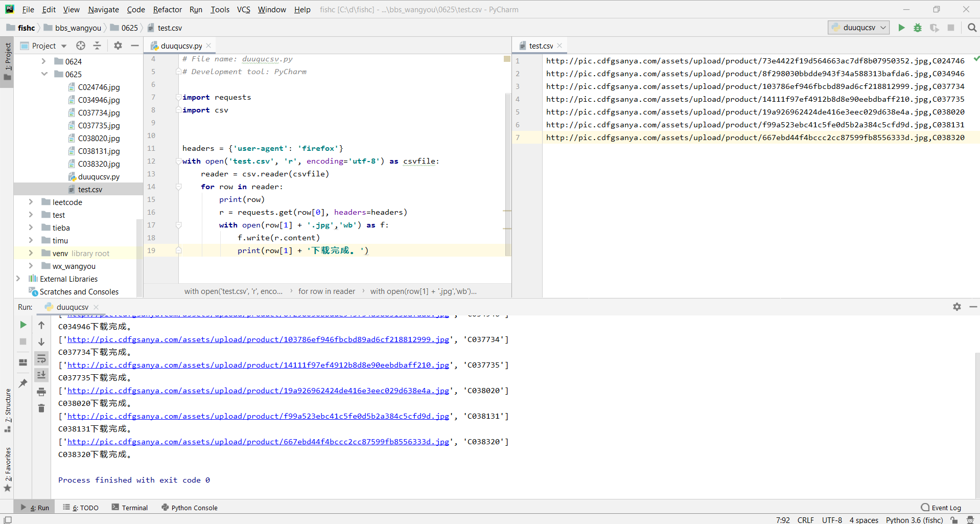Screen dimensions: 980x524
Task: Open the Event Log
Action: point(941,508)
